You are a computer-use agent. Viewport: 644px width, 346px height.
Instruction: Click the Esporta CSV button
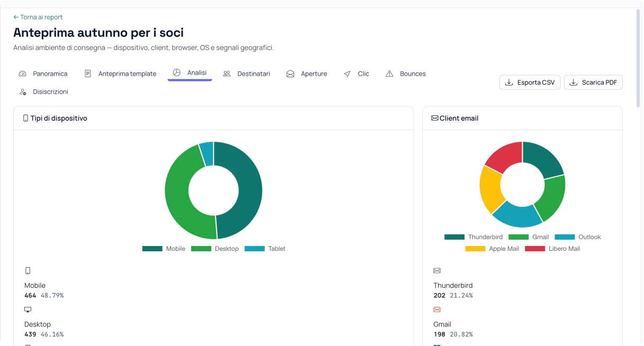pos(530,83)
